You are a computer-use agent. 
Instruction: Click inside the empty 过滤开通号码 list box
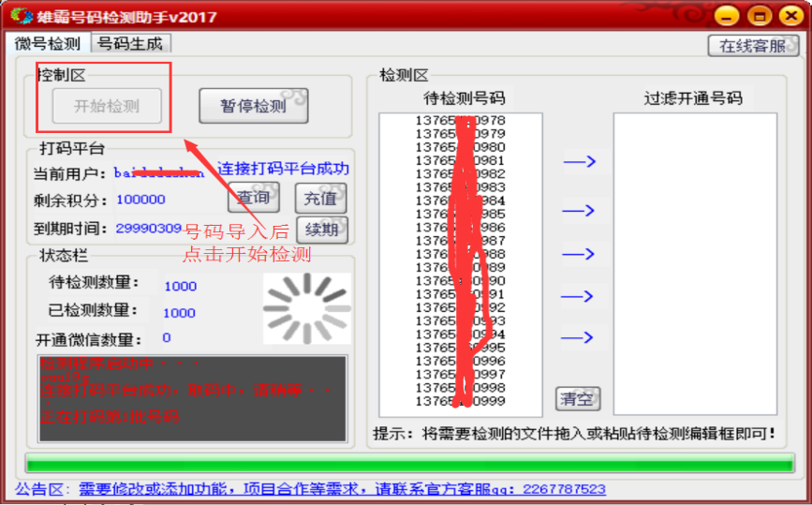694,262
